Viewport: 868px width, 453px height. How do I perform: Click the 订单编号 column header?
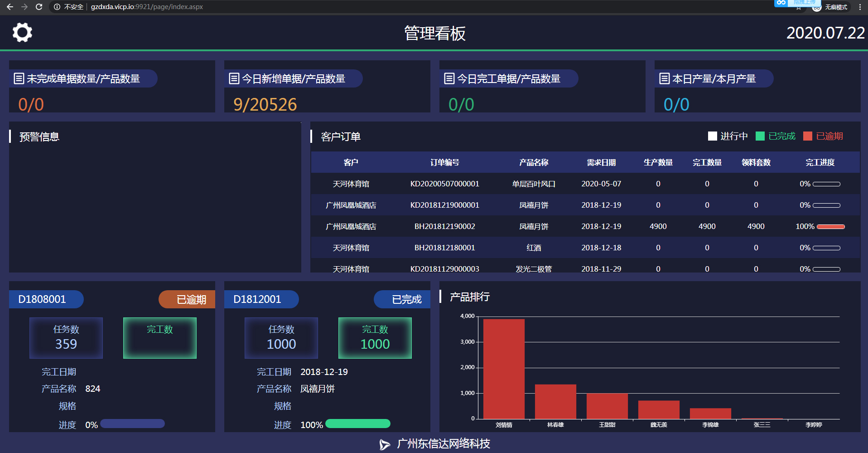(444, 162)
